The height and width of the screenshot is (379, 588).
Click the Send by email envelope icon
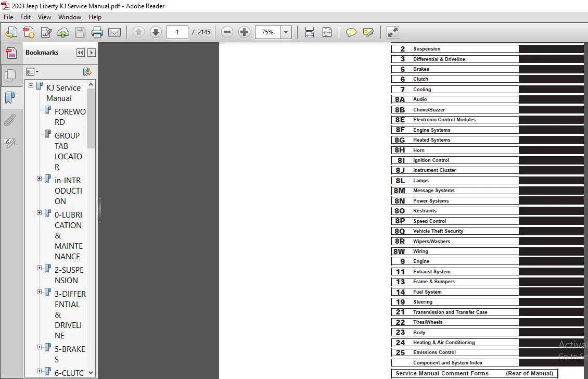click(114, 32)
